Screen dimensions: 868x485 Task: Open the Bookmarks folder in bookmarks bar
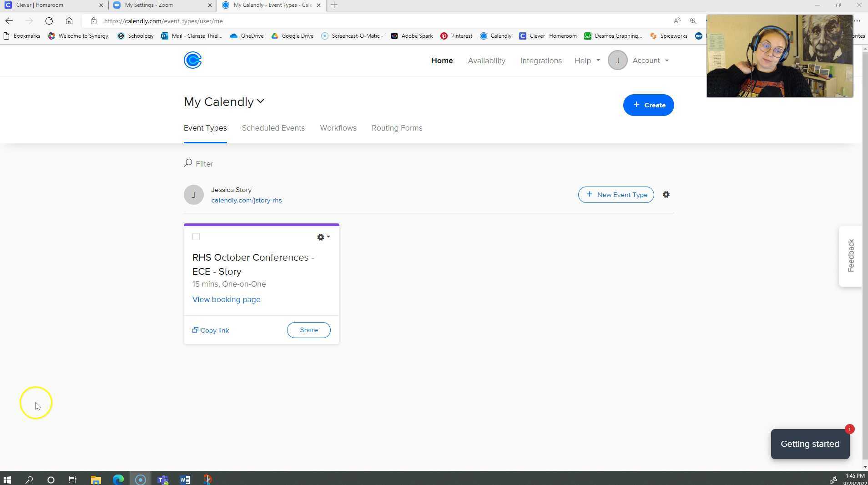22,36
